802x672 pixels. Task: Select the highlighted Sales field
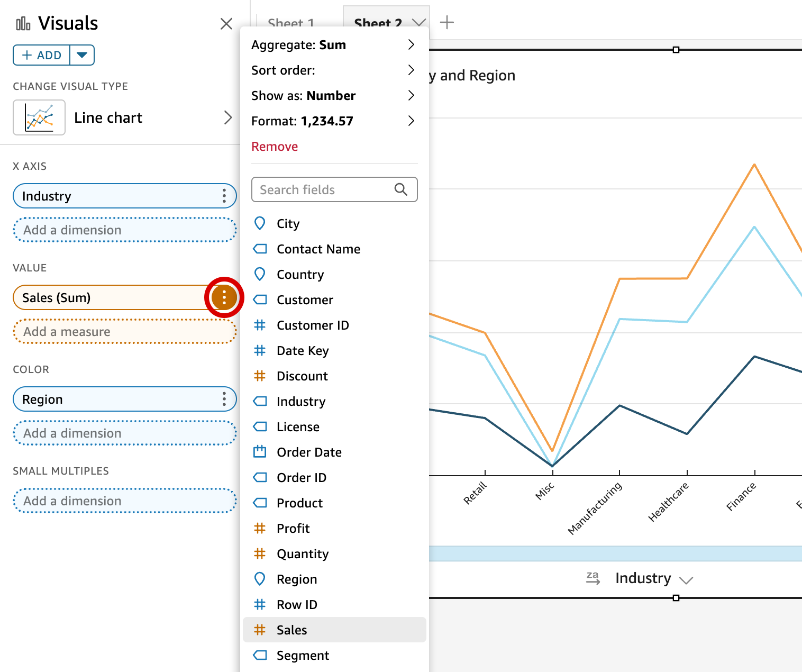(334, 630)
